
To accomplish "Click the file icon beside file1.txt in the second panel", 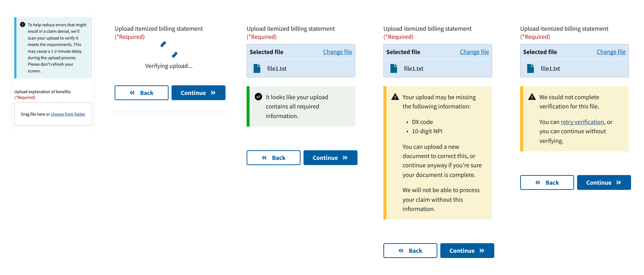I will tap(257, 68).
